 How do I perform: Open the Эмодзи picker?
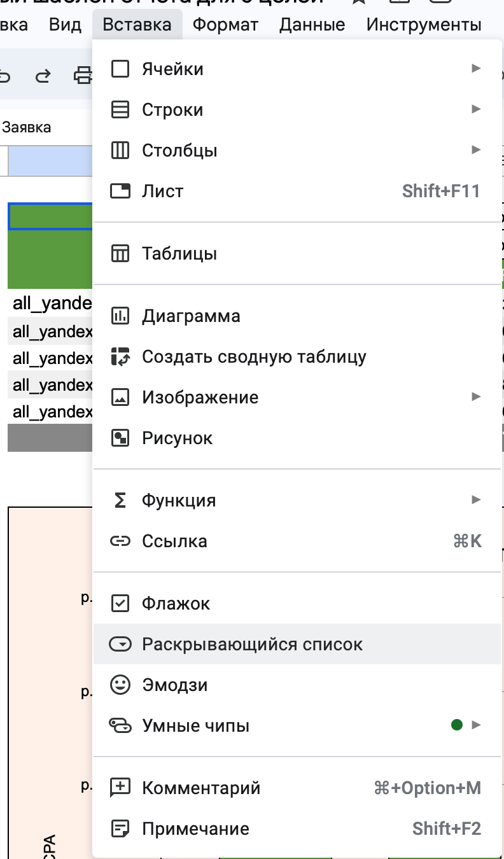(x=178, y=685)
